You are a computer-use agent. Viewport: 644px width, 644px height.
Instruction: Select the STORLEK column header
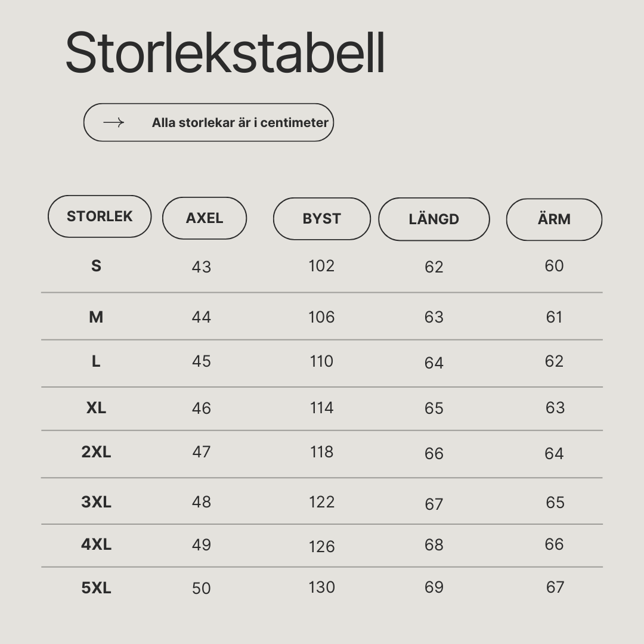(100, 216)
